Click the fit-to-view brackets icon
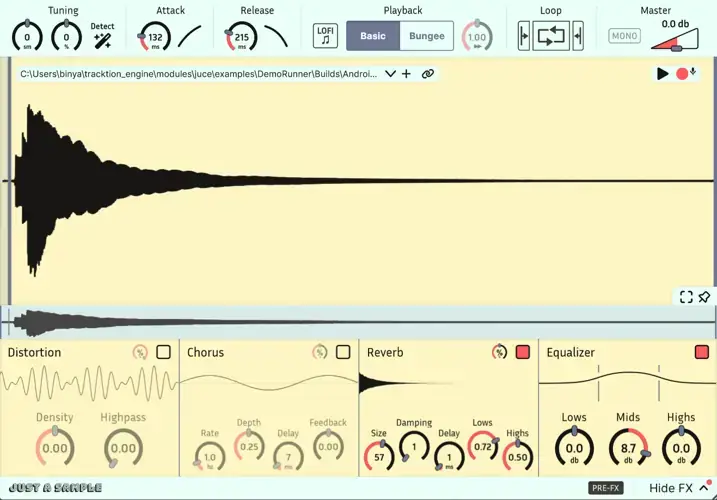The height and width of the screenshot is (500, 717). pos(686,297)
